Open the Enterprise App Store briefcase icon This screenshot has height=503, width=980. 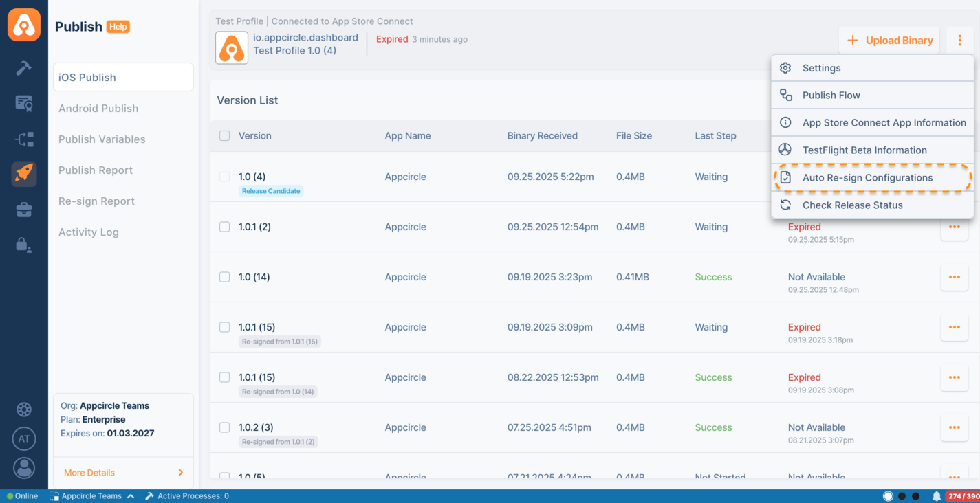pos(24,210)
